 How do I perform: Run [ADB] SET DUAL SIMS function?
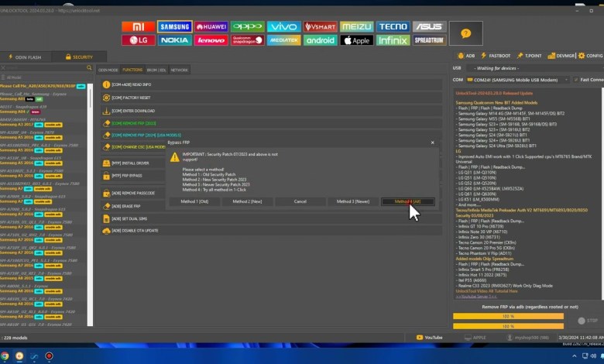coord(271,218)
